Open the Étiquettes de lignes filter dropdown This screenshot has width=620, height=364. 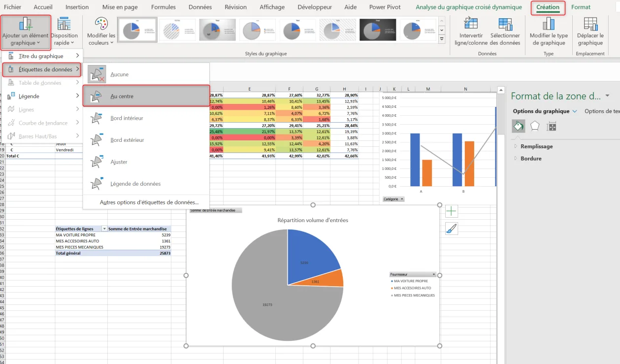pos(104,229)
